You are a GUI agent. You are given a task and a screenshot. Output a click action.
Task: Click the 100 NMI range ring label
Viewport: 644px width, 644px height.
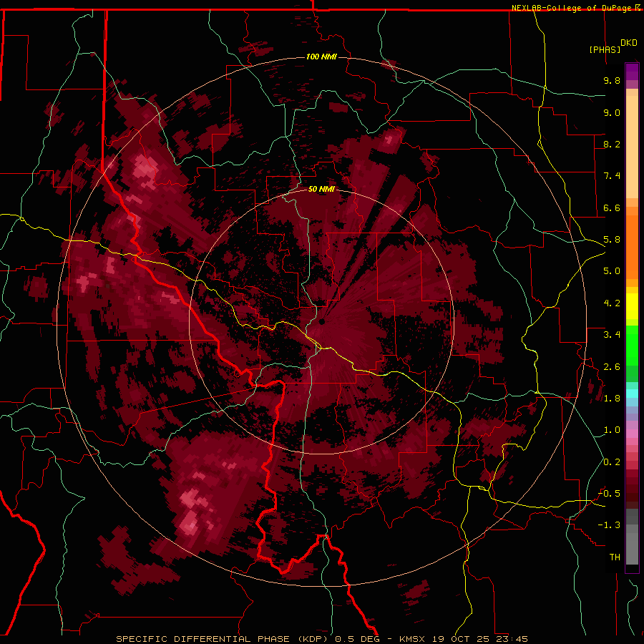point(321,57)
